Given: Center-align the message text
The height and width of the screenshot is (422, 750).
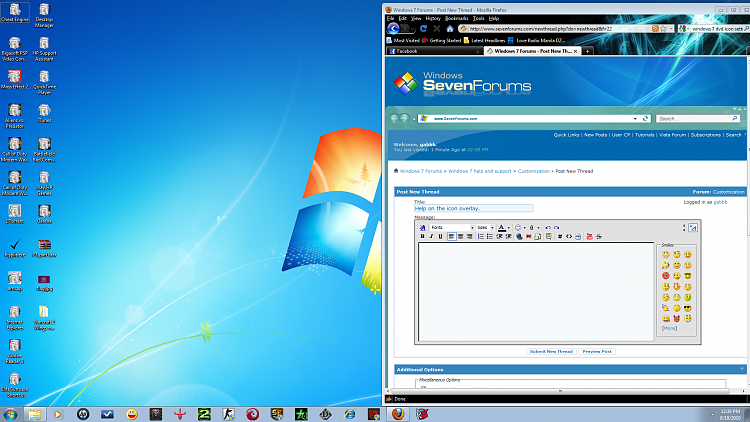Looking at the screenshot, I should (x=461, y=236).
